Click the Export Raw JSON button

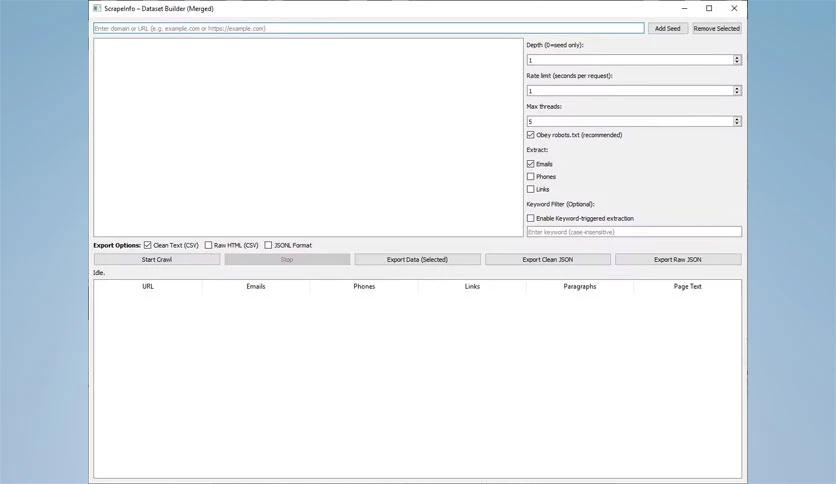(678, 260)
